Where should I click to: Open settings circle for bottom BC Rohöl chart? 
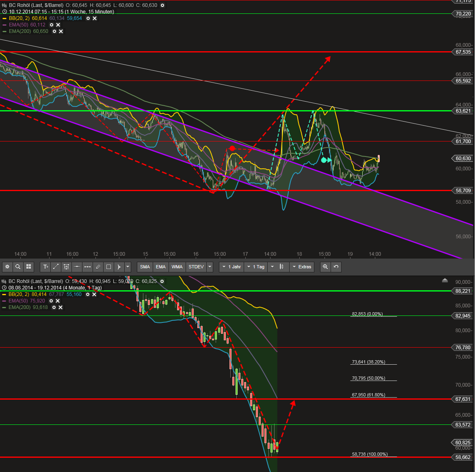(162, 281)
